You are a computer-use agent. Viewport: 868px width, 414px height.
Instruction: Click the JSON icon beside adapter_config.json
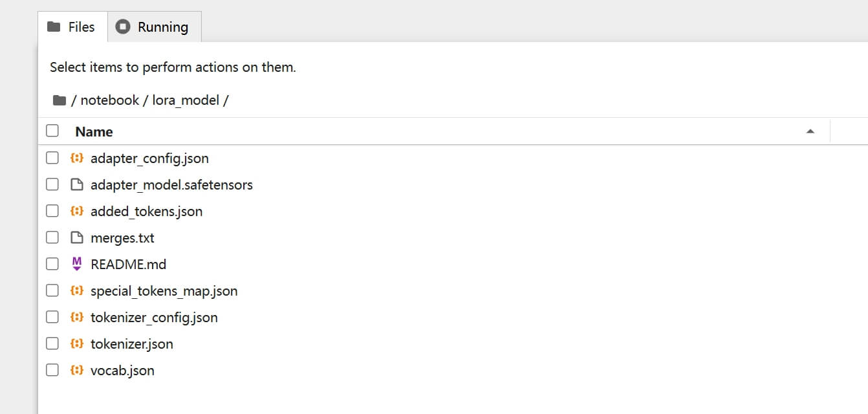pyautogui.click(x=77, y=158)
